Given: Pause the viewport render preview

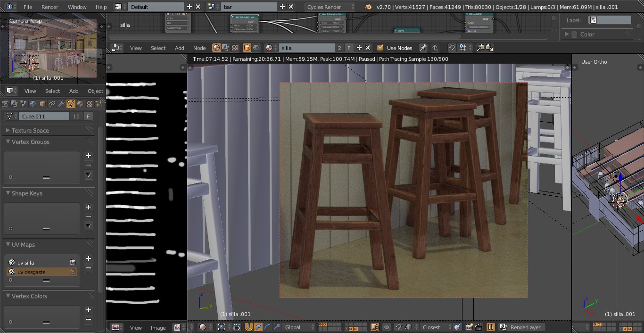Looking at the screenshot, I should coord(490,327).
